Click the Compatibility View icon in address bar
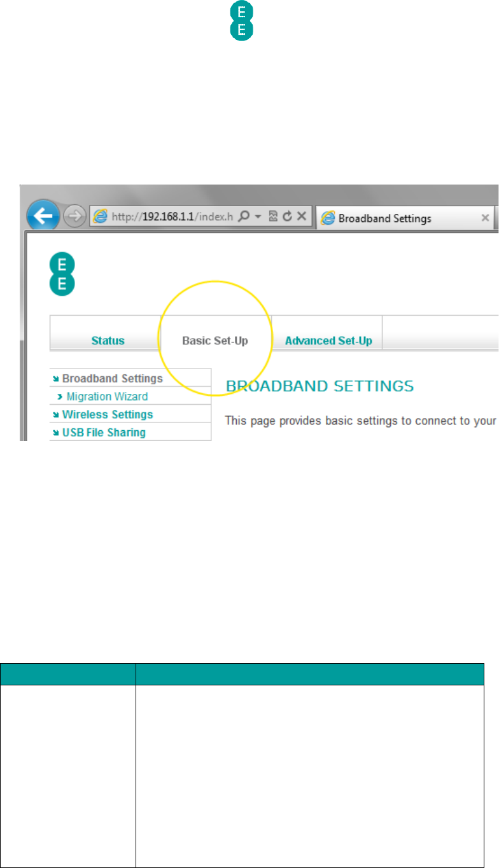The image size is (499, 868). pos(272,217)
